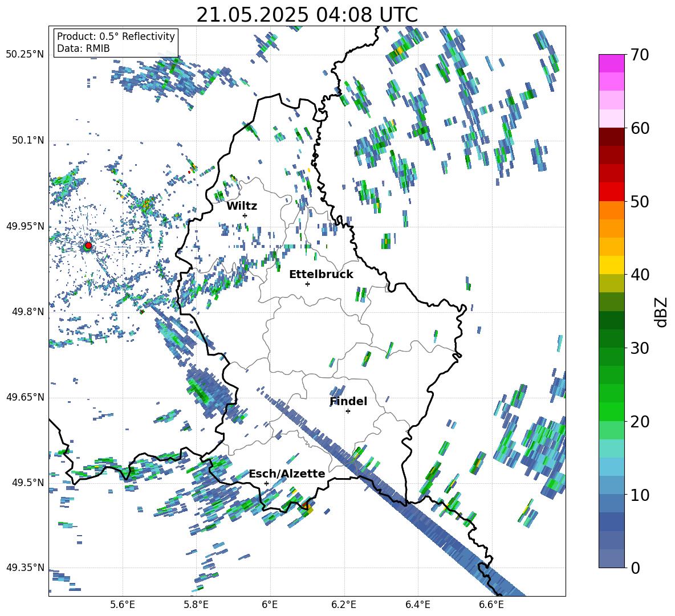Viewport: 675px width, 616px height.
Task: Click the 40 tick label on colorbar
Action: pos(640,275)
